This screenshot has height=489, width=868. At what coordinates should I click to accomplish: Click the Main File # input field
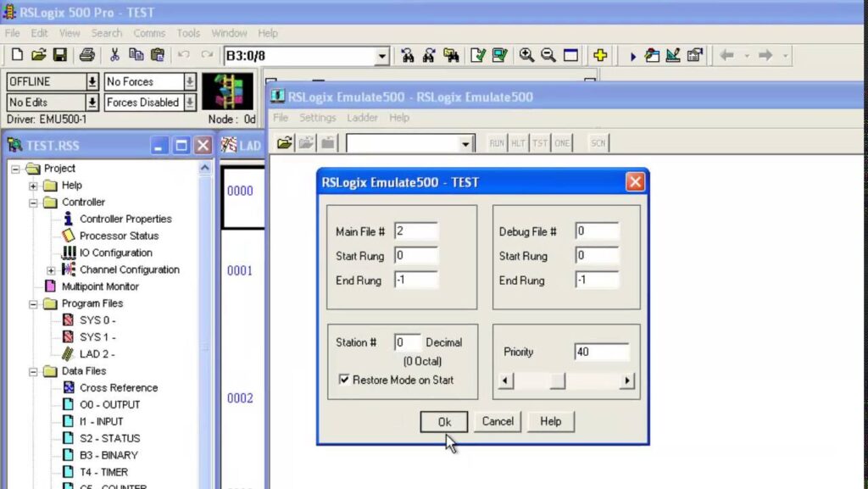coord(415,231)
